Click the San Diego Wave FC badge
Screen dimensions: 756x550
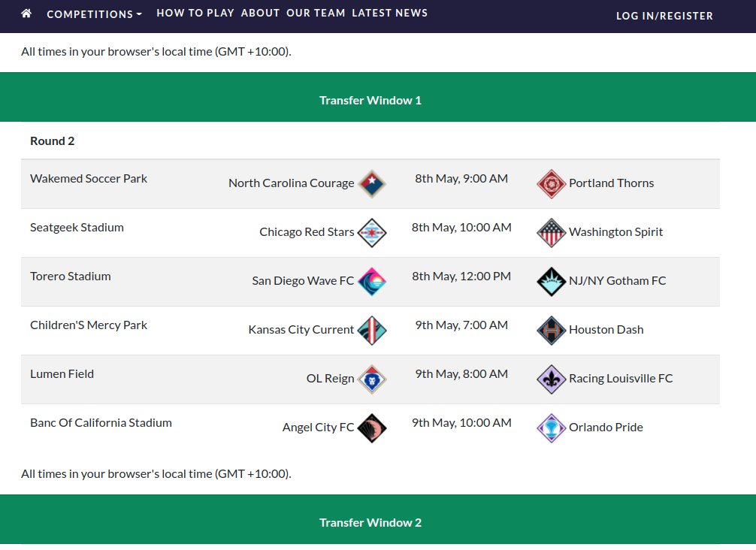coord(372,282)
